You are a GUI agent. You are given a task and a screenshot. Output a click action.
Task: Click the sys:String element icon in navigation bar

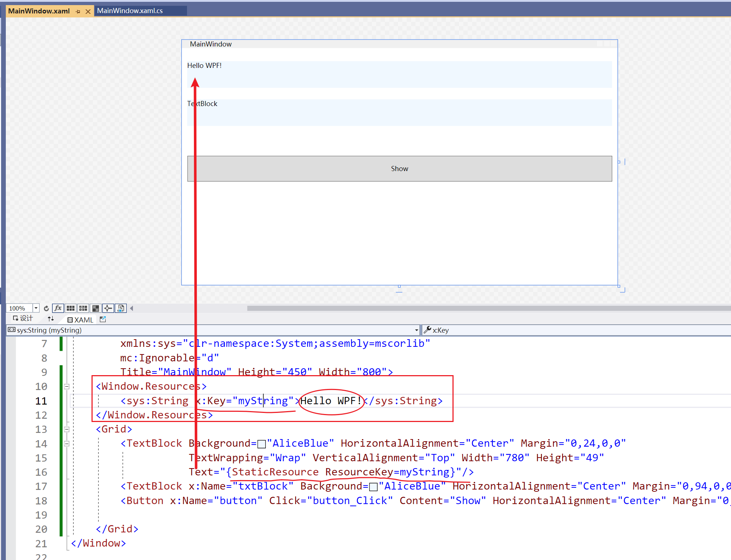pyautogui.click(x=12, y=330)
